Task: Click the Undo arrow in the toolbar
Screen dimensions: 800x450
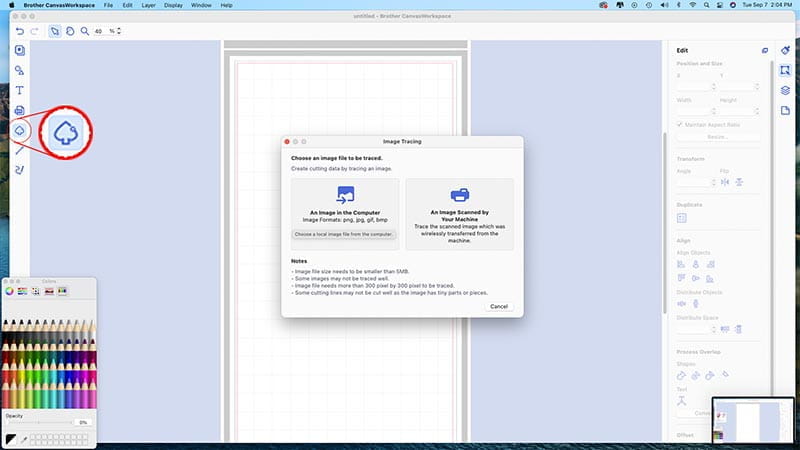Action: pos(19,31)
